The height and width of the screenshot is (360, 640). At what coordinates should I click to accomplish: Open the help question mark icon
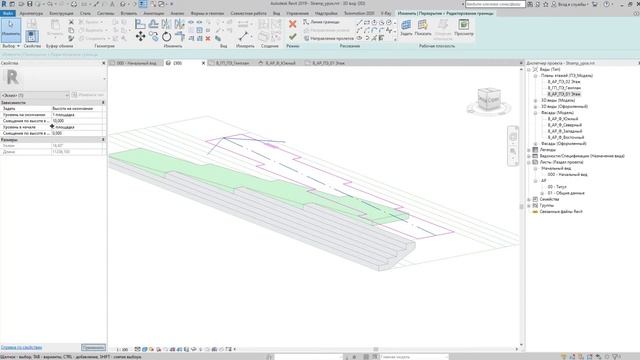pos(607,4)
